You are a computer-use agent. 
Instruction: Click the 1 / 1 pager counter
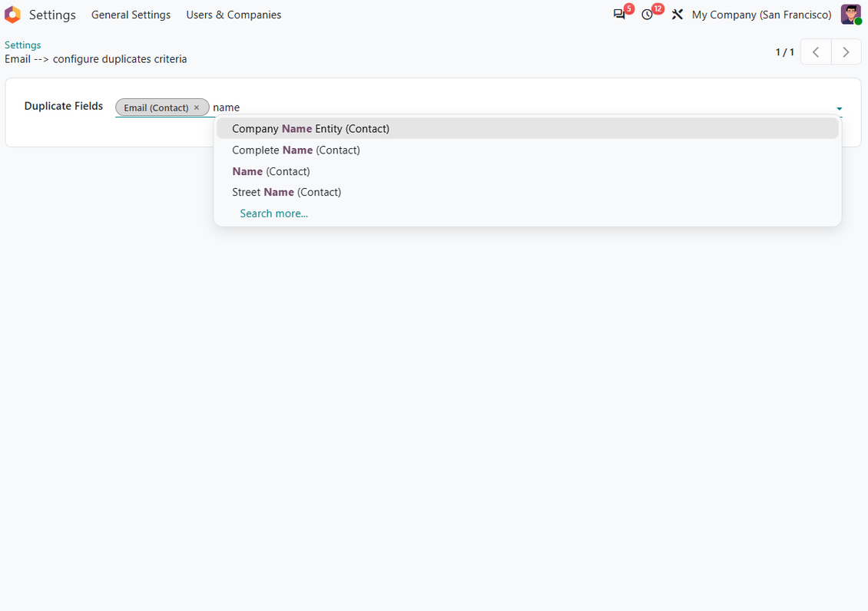click(x=784, y=52)
